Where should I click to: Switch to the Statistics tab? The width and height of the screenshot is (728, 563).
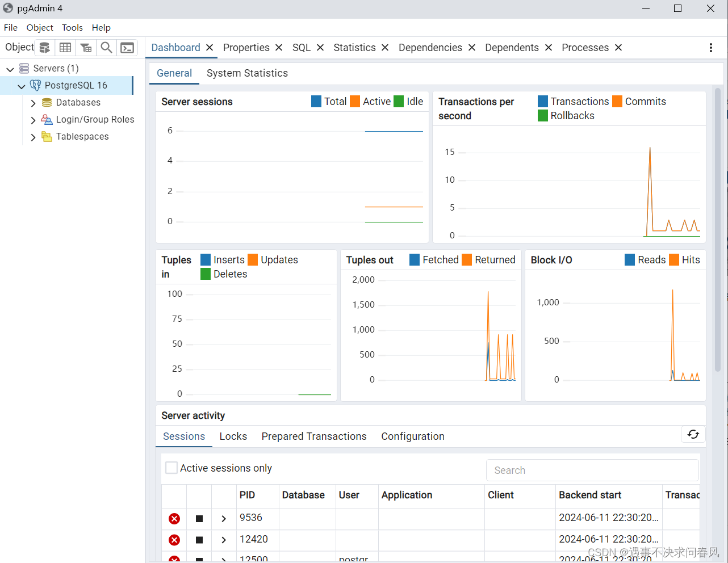click(354, 48)
